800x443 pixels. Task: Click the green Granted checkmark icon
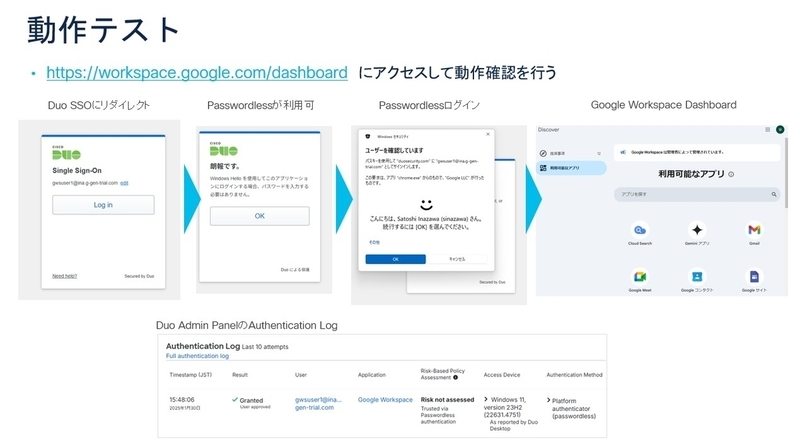click(x=235, y=400)
